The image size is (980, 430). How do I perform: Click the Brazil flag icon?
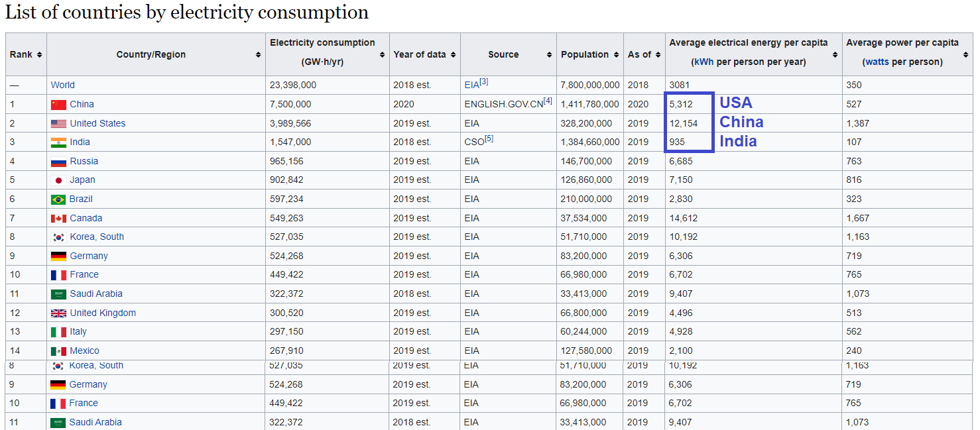tap(58, 199)
